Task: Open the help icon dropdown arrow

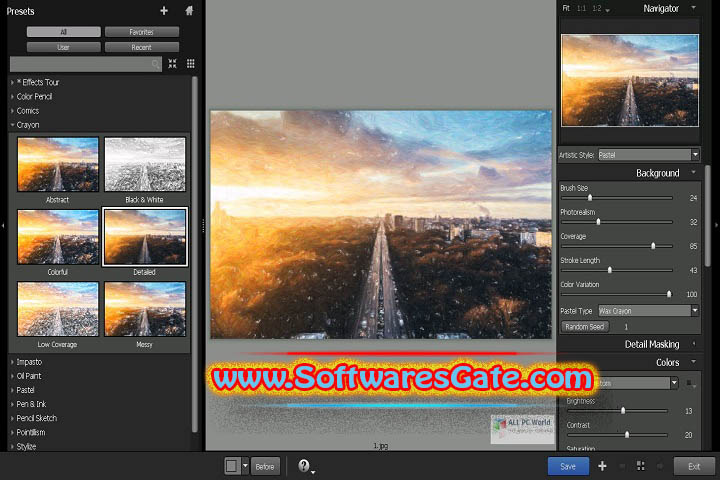Action: (x=313, y=472)
